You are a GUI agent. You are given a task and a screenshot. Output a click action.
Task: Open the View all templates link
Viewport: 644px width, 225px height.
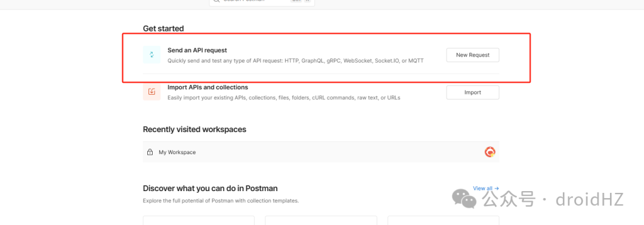click(486, 189)
